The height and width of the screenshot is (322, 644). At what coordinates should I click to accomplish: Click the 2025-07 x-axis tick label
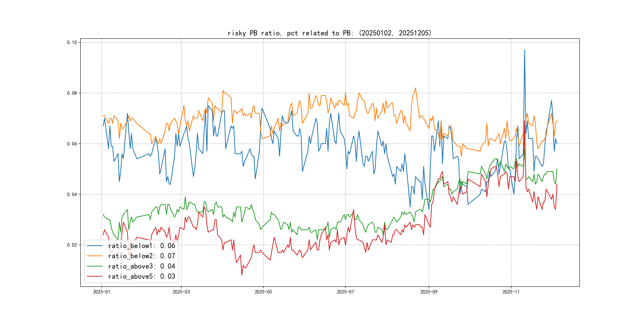click(x=345, y=292)
